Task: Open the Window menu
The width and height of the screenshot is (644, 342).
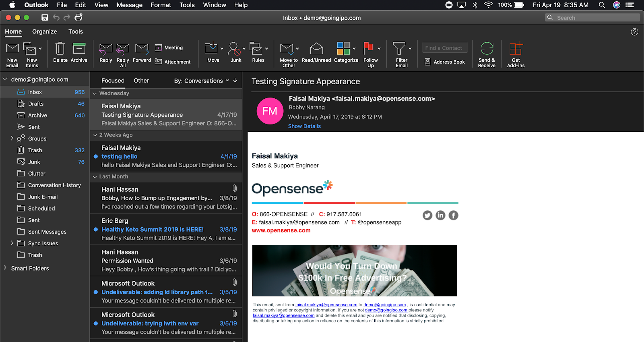Action: [215, 5]
